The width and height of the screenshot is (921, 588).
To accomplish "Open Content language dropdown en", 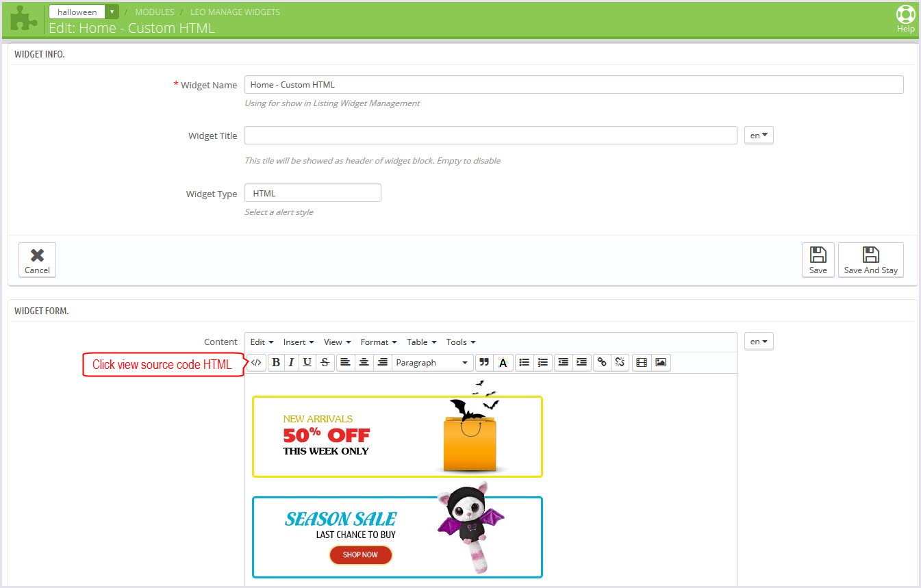I will (x=759, y=341).
